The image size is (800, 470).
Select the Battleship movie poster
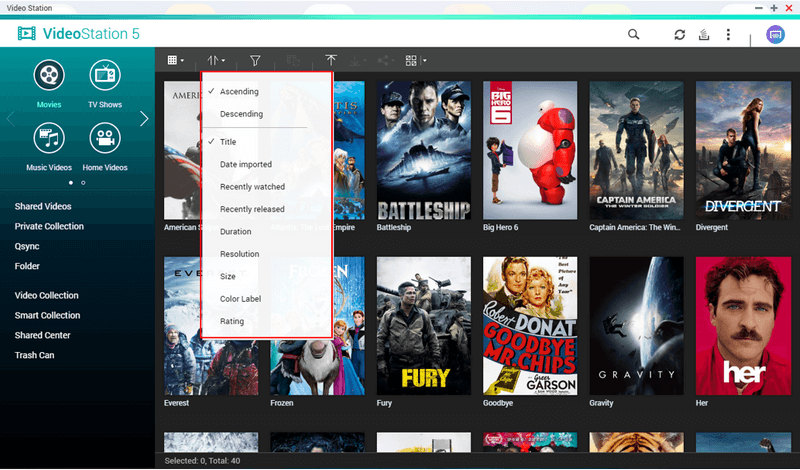[424, 151]
